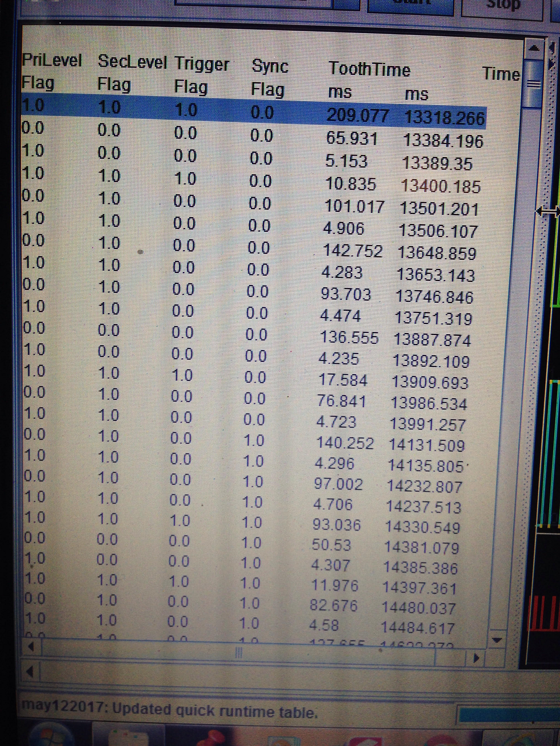Screen dimensions: 560x746
Task: Click the SecLevel Flag cell in row 13887.874
Action: point(109,330)
